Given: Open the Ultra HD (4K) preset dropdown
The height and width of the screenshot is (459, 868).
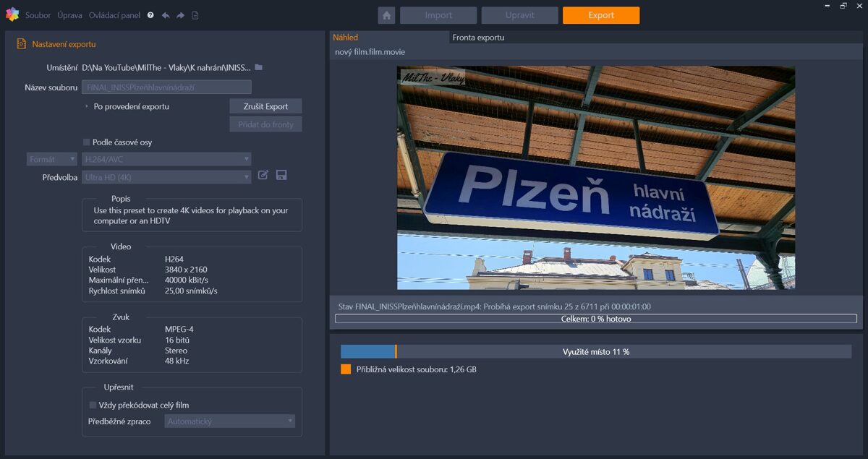Looking at the screenshot, I should coord(166,176).
